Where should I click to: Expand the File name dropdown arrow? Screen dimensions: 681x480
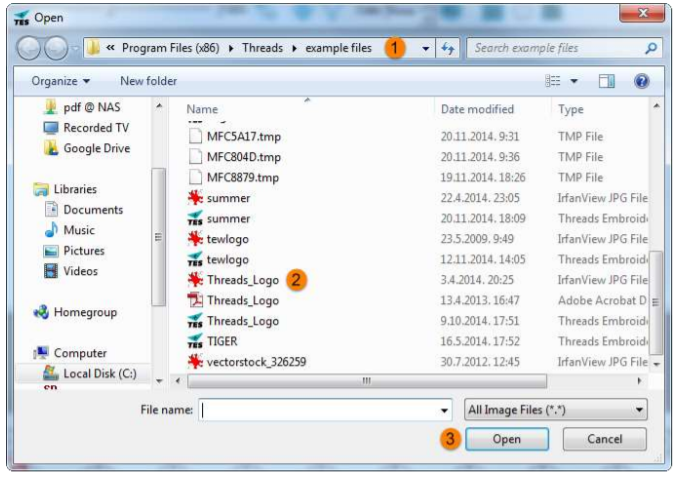point(444,410)
